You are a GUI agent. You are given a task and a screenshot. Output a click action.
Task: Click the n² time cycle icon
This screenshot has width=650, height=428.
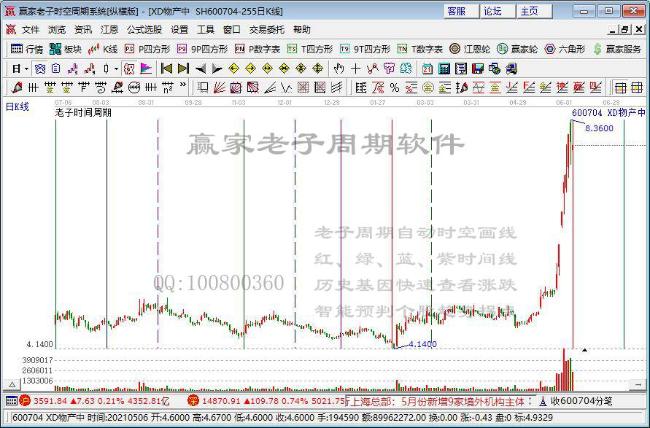[167, 88]
